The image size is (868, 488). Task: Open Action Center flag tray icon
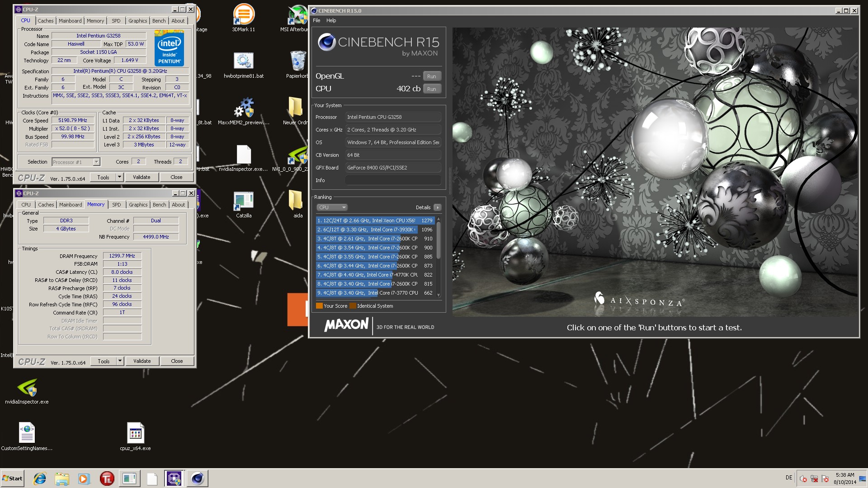coord(825,479)
